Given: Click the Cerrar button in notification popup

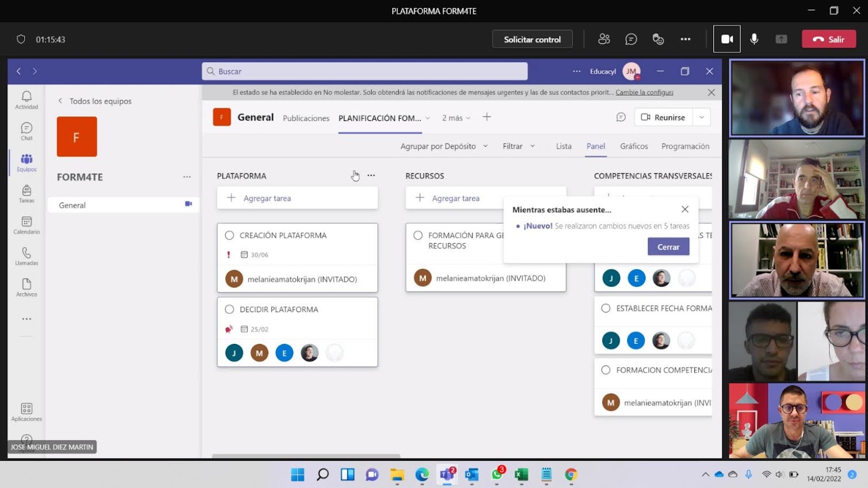Looking at the screenshot, I should tap(668, 247).
